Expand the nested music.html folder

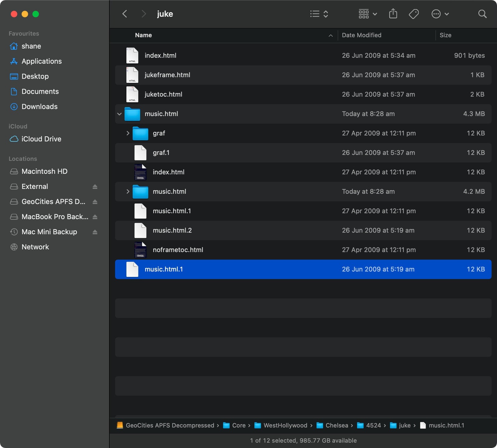pos(128,192)
